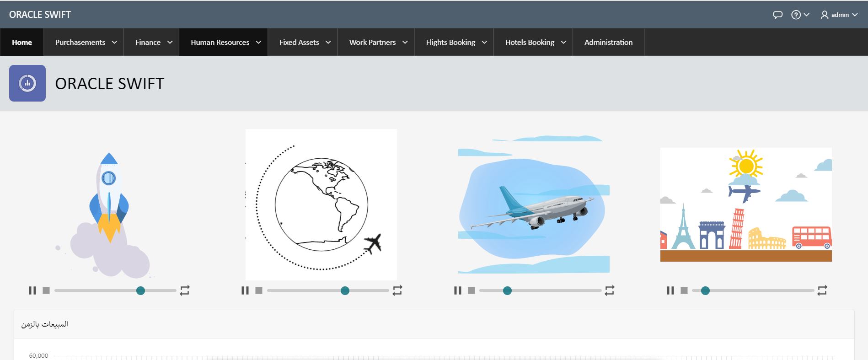Stop the travel landmarks animation
This screenshot has height=360, width=868.
coord(684,290)
